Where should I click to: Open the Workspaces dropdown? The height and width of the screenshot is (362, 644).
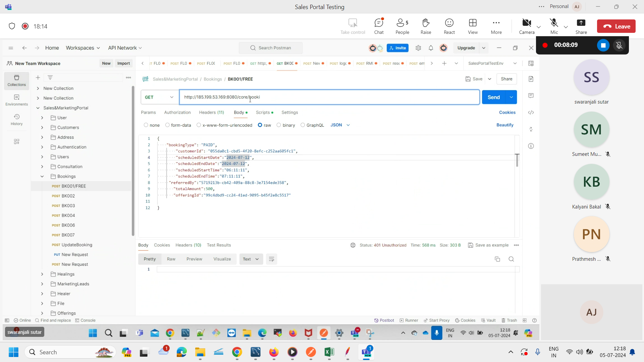tap(83, 48)
